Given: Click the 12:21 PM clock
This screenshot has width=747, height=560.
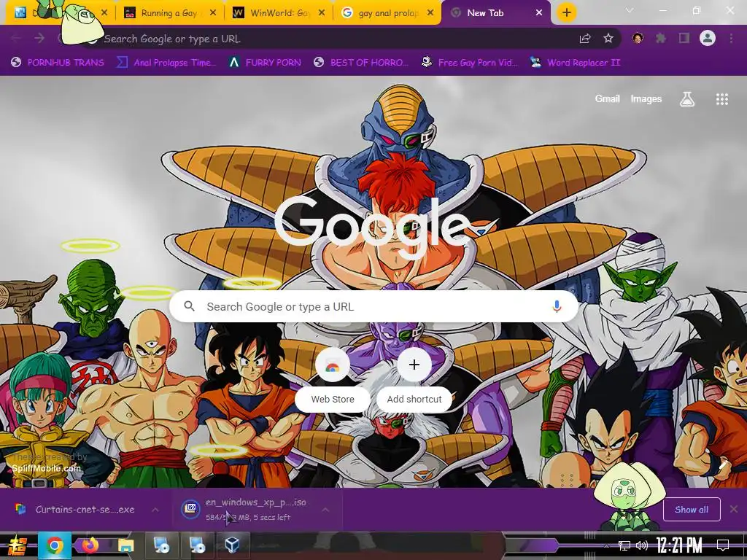Looking at the screenshot, I should 679,545.
